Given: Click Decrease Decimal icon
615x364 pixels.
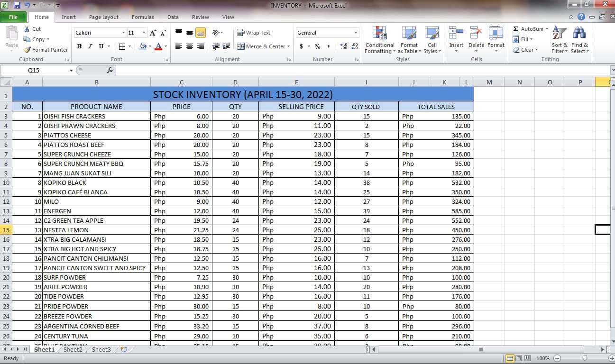Looking at the screenshot, I should coord(354,46).
